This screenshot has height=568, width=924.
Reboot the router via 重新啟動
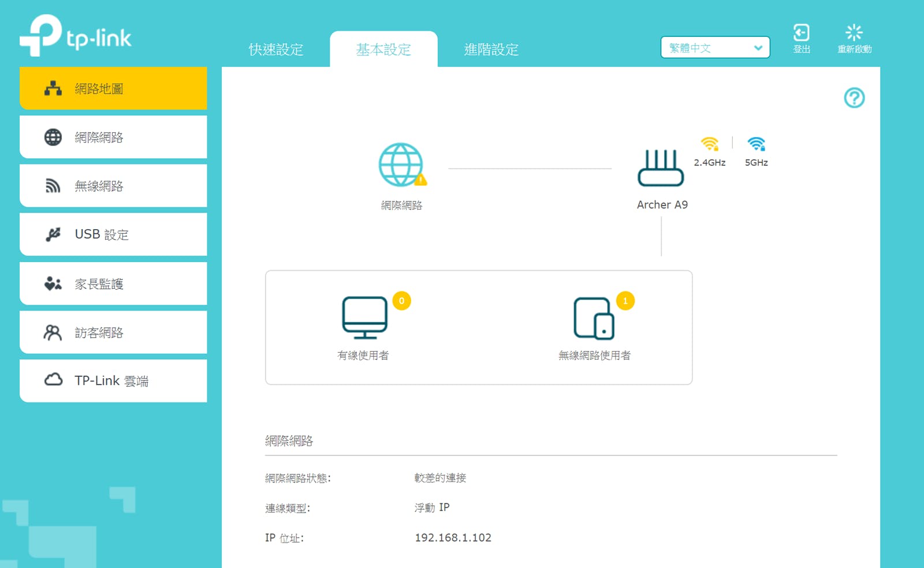853,38
